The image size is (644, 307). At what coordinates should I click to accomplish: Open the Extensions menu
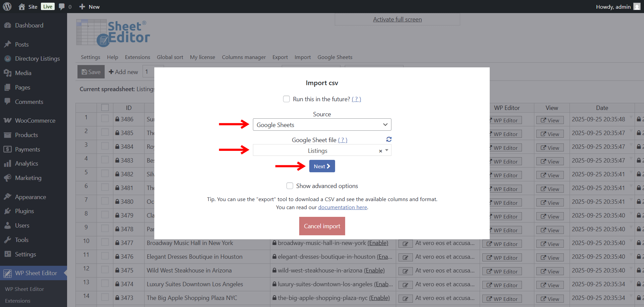click(138, 57)
